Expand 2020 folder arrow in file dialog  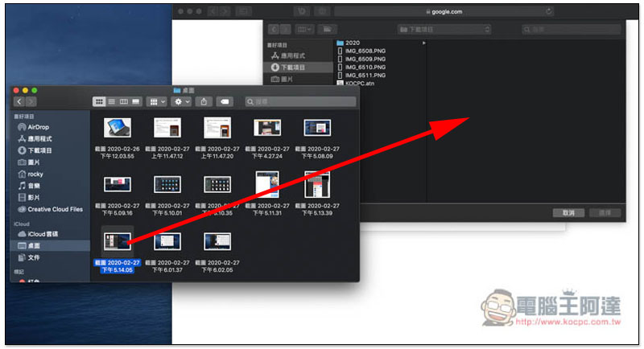(x=424, y=43)
